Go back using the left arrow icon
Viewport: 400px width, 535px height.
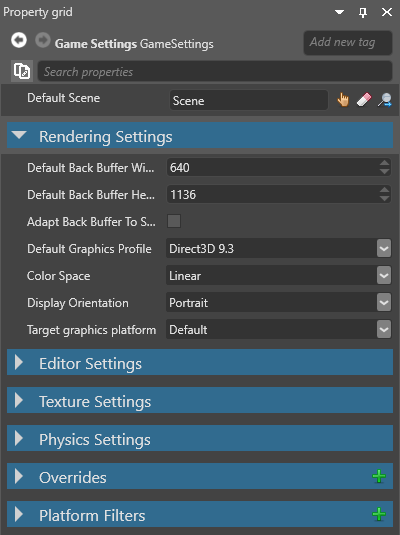(x=19, y=41)
